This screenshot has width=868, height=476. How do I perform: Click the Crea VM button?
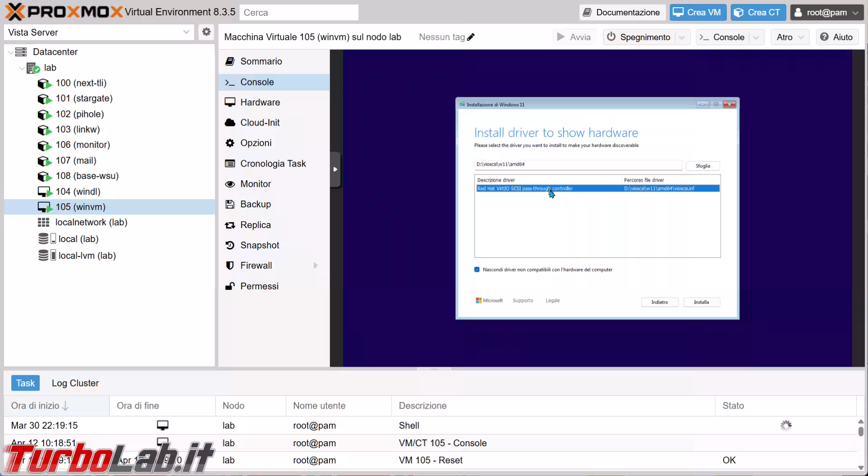[698, 13]
